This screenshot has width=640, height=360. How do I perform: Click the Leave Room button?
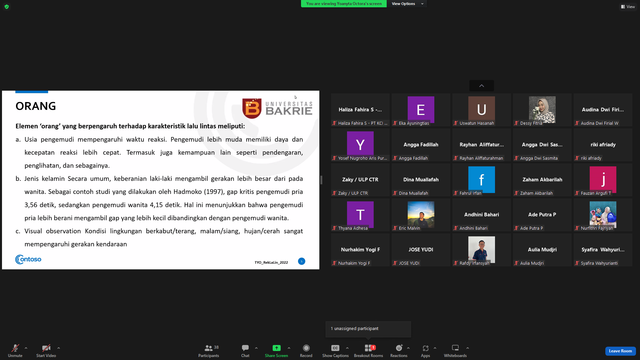click(620, 351)
